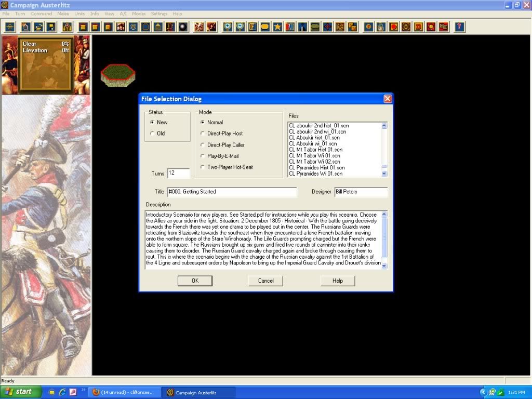Select file CL Pyramides Hist 01.scn
Image resolution: width=532 pixels, height=399 pixels.
[317, 168]
